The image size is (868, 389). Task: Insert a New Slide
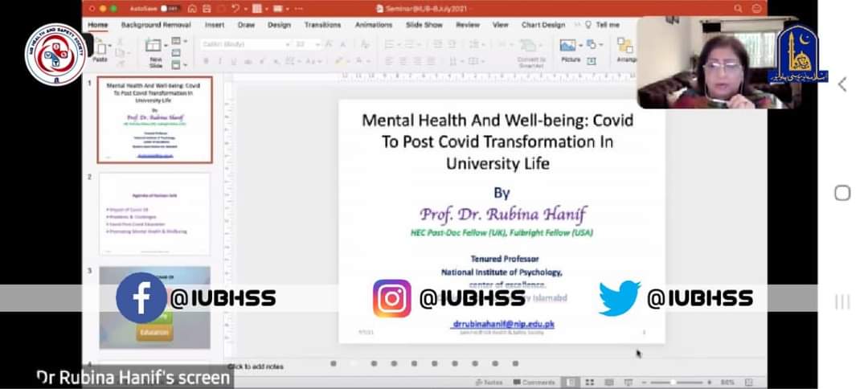click(x=156, y=53)
